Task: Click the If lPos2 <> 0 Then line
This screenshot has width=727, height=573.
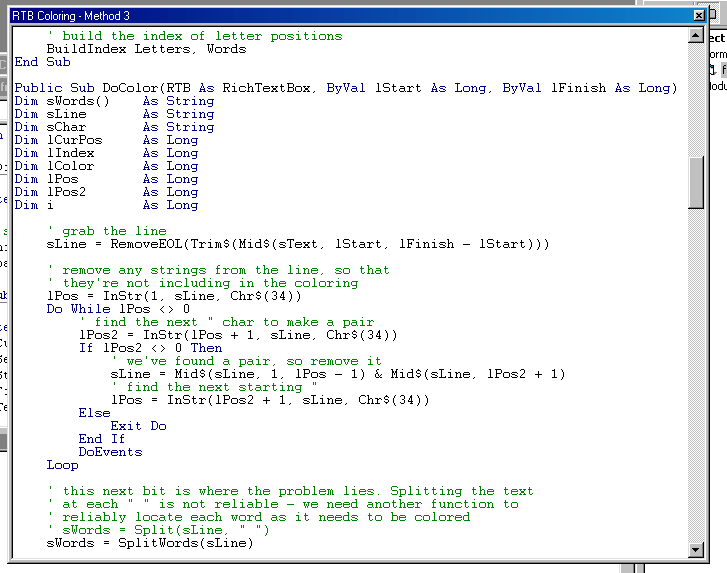Action: click(150, 348)
